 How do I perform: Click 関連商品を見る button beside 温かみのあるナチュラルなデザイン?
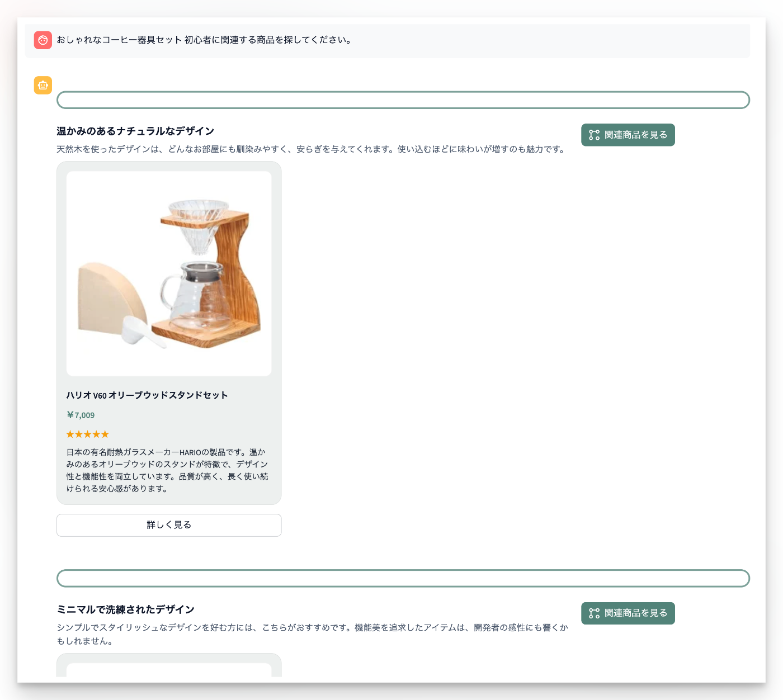[x=628, y=135]
